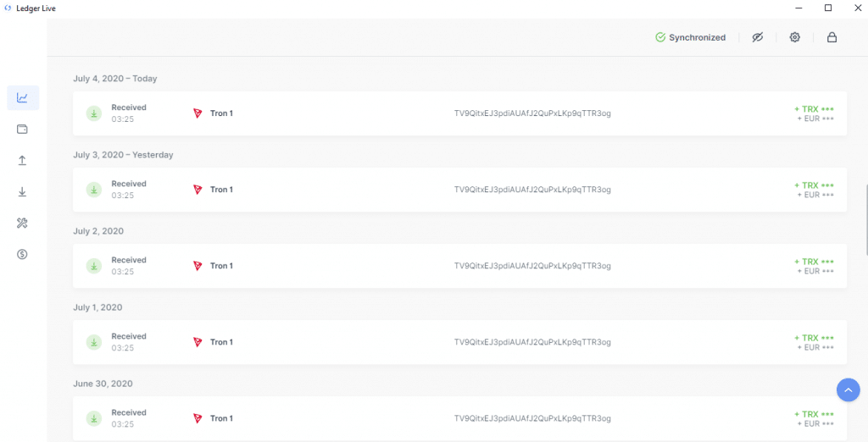Viewport: 868px width, 442px height.
Task: Open the Manager tools icon in sidebar
Action: pos(23,224)
